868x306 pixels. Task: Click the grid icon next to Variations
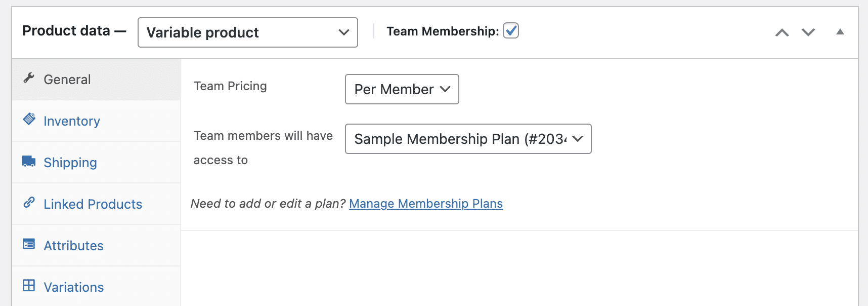coord(30,286)
